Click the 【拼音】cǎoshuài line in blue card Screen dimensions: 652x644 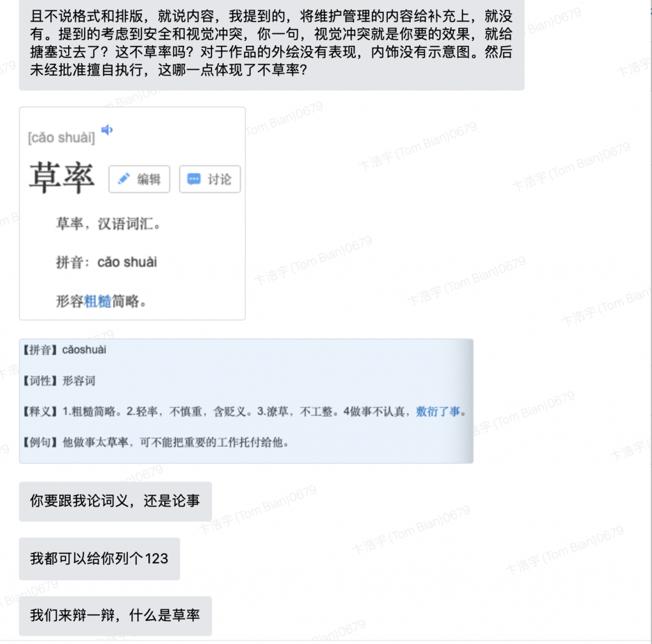coord(64,350)
